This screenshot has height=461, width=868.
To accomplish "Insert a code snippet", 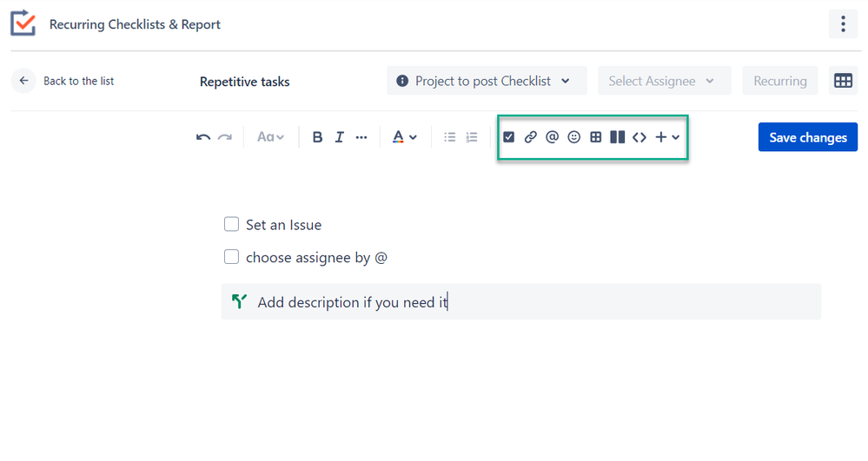I will tap(639, 137).
